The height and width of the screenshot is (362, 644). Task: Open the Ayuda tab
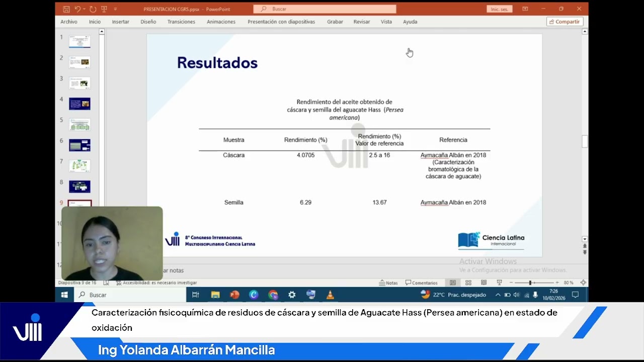point(410,22)
